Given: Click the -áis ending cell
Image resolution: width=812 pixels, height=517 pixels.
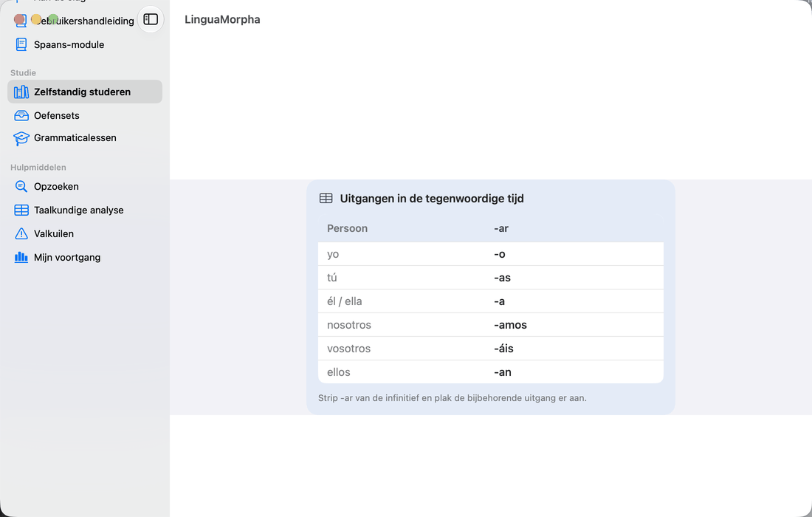Looking at the screenshot, I should [x=503, y=349].
